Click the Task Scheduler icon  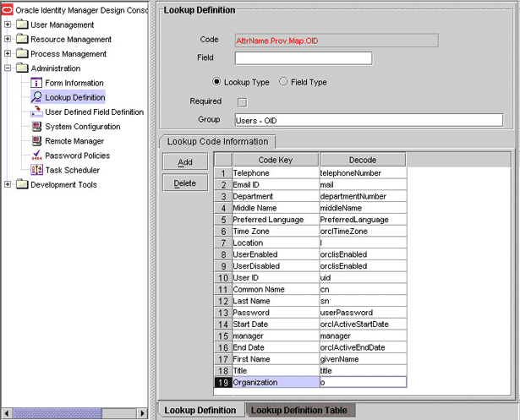click(36, 170)
